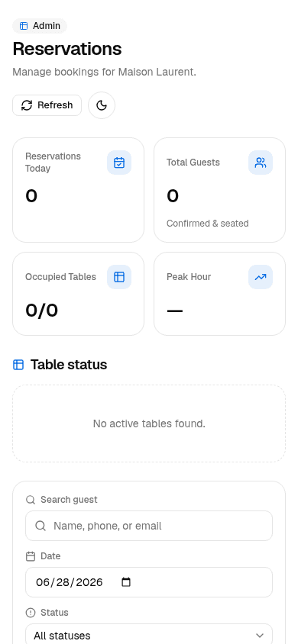Open the Occupied Tables card
Image resolution: width=298 pixels, height=644 pixels.
tap(78, 294)
